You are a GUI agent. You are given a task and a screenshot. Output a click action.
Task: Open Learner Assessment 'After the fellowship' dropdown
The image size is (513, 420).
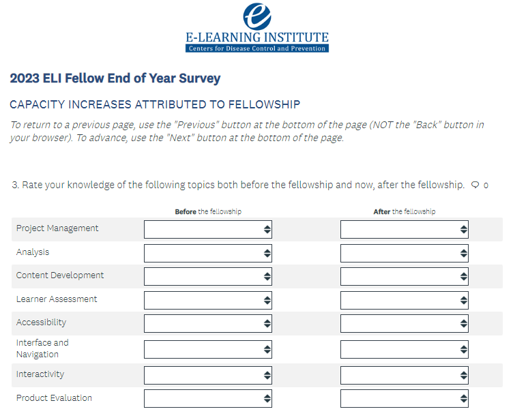tap(404, 300)
